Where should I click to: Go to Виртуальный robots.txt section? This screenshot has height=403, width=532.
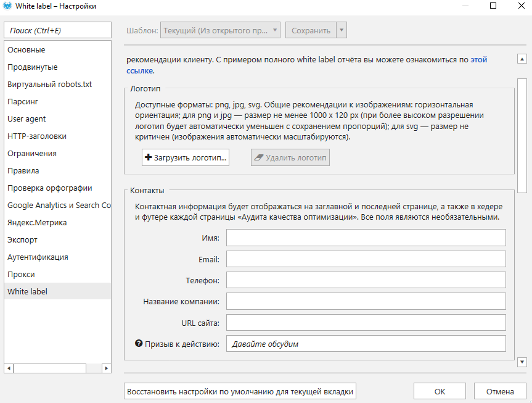(58, 85)
